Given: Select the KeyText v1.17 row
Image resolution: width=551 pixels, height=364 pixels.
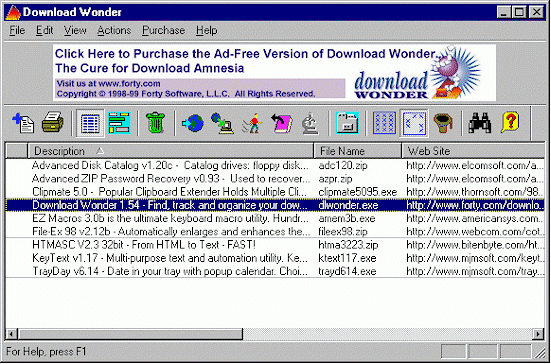Looking at the screenshot, I should [275, 258].
